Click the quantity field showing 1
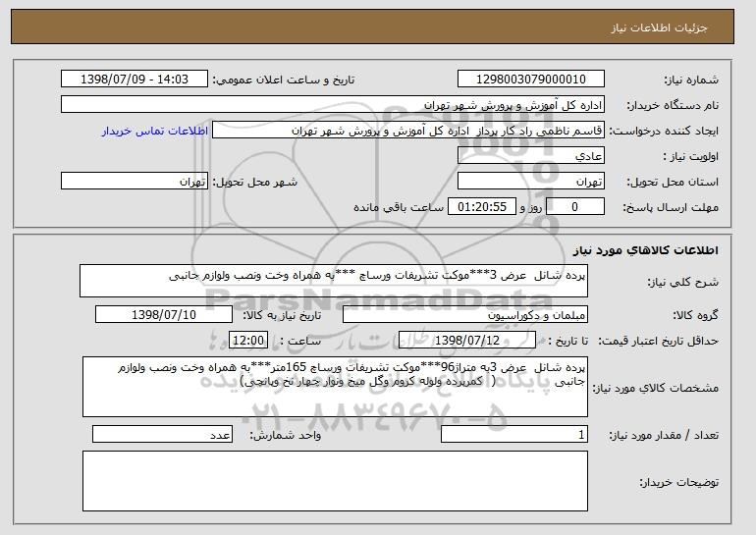The height and width of the screenshot is (535, 756). coord(514,435)
